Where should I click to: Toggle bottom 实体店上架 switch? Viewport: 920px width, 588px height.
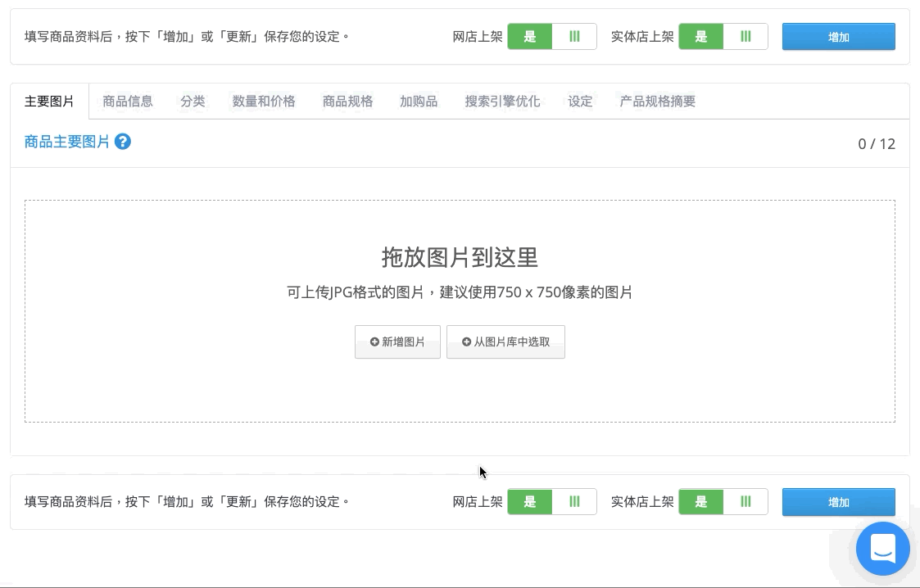pos(723,502)
